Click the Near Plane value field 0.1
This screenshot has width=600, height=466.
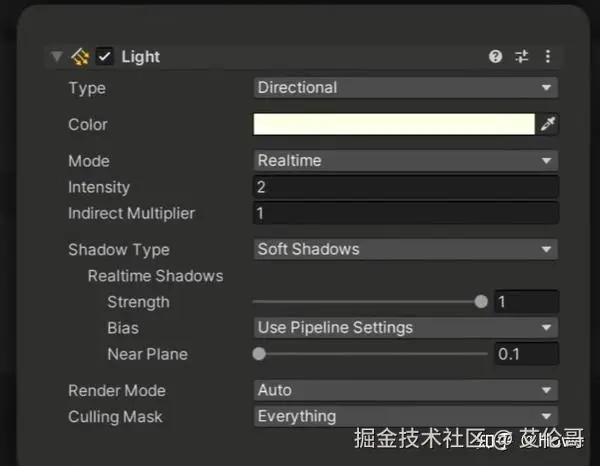527,354
